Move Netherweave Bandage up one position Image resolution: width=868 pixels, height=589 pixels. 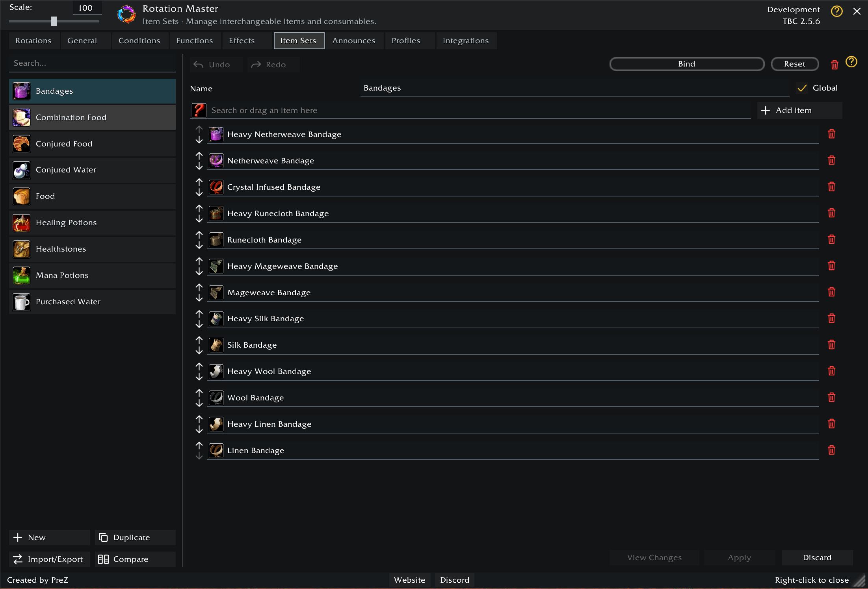point(199,156)
